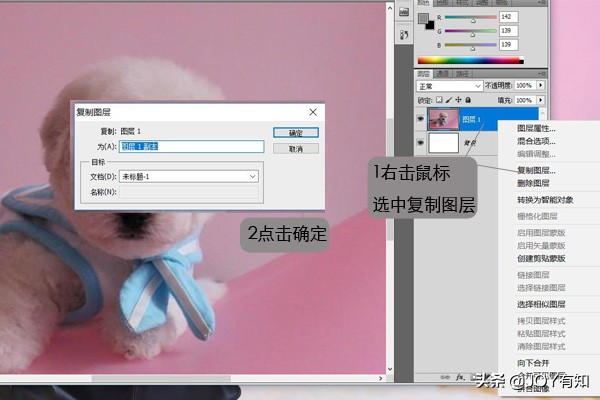The height and width of the screenshot is (400, 600).
Task: Click canvas horizontal scrollbar right arrow
Action: [380, 378]
